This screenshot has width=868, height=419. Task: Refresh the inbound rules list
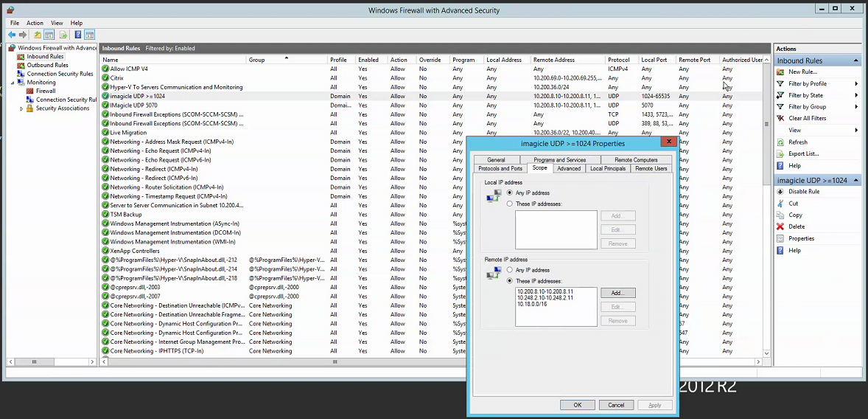797,142
